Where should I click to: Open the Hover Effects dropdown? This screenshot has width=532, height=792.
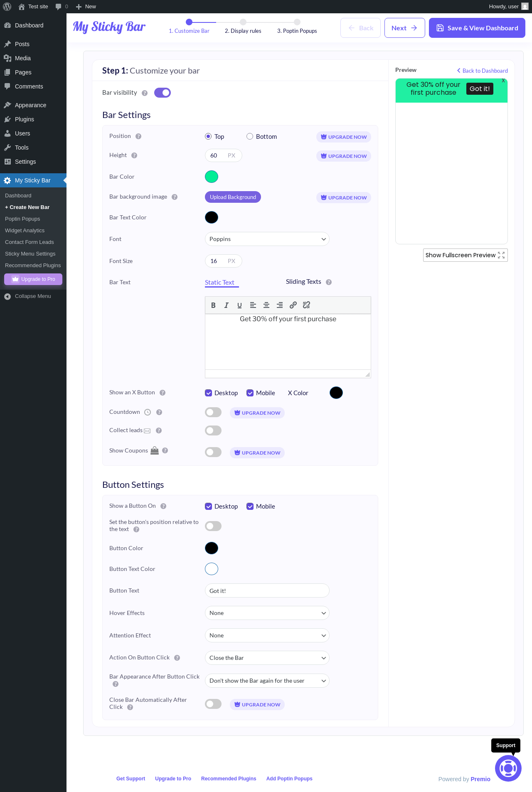267,613
